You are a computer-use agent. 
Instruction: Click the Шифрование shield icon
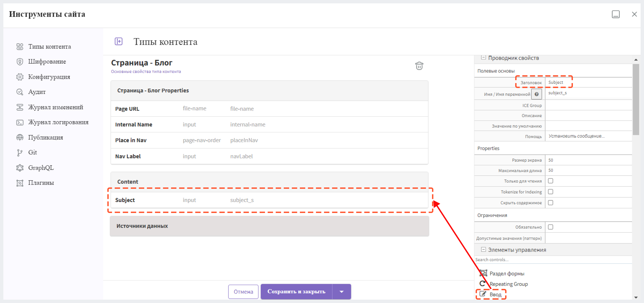click(x=20, y=62)
